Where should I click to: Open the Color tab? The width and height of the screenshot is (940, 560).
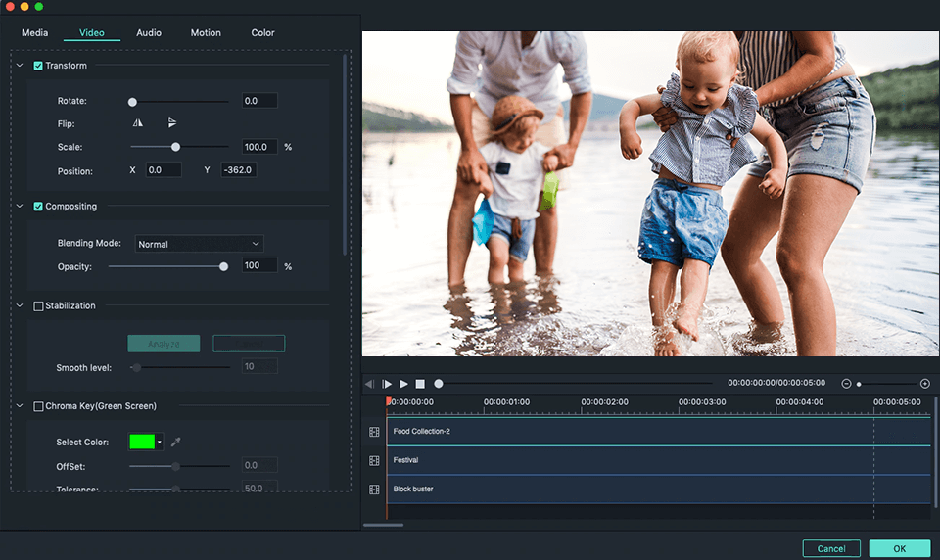pos(262,33)
